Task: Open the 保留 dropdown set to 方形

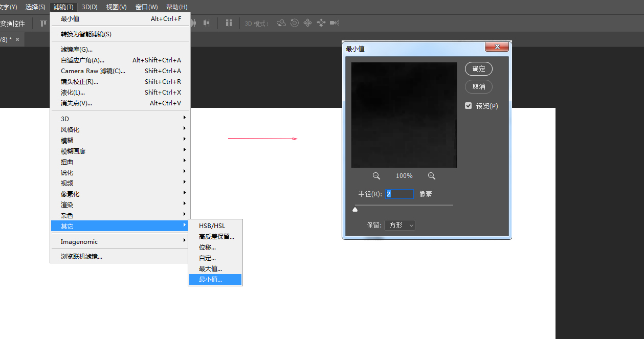Action: [x=399, y=225]
